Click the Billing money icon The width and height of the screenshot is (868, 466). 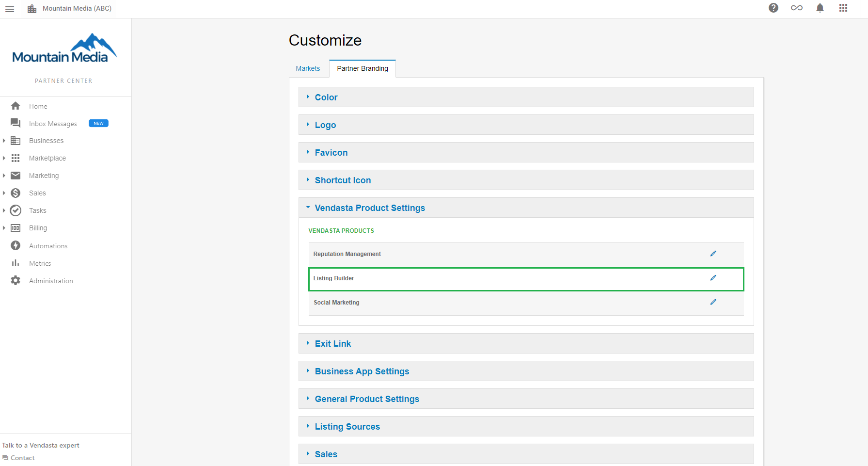[16, 228]
